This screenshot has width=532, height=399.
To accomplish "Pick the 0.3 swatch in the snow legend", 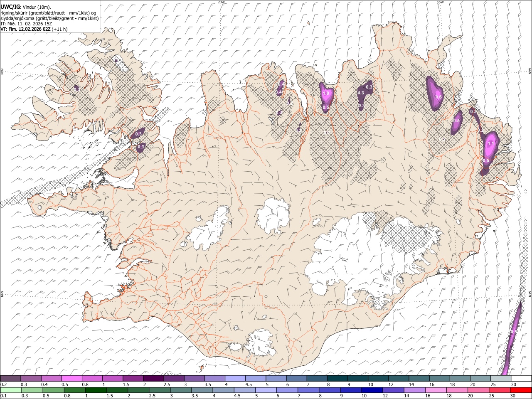I will [x=31, y=378].
